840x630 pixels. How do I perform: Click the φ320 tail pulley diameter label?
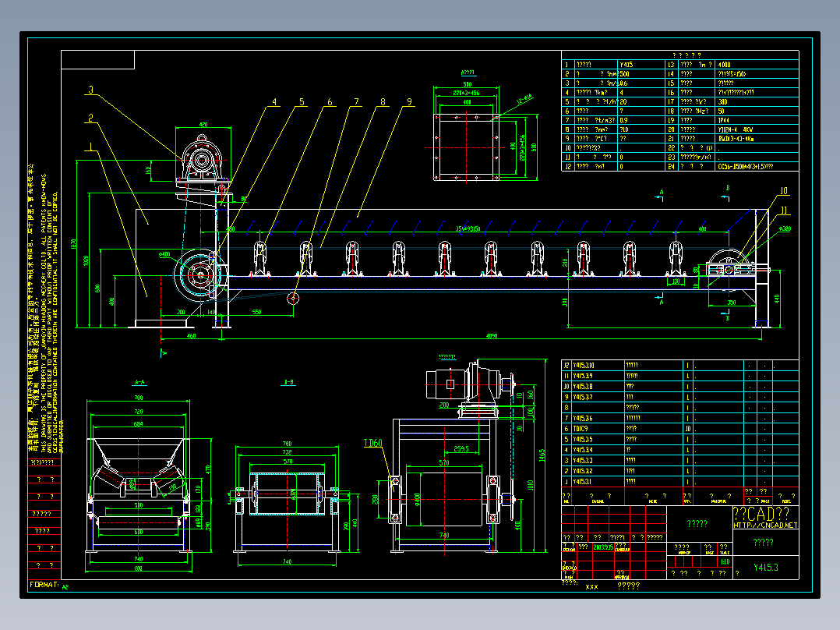[x=785, y=229]
